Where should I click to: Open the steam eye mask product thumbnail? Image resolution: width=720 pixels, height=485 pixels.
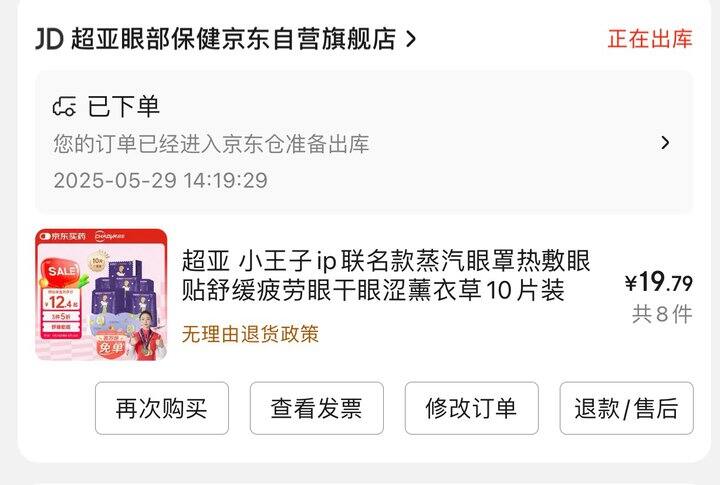[x=101, y=294]
